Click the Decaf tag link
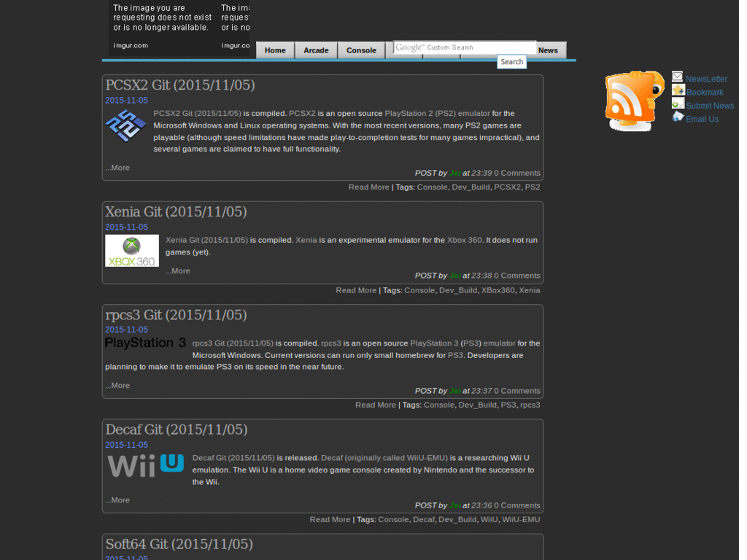This screenshot has width=747, height=560. 424,519
